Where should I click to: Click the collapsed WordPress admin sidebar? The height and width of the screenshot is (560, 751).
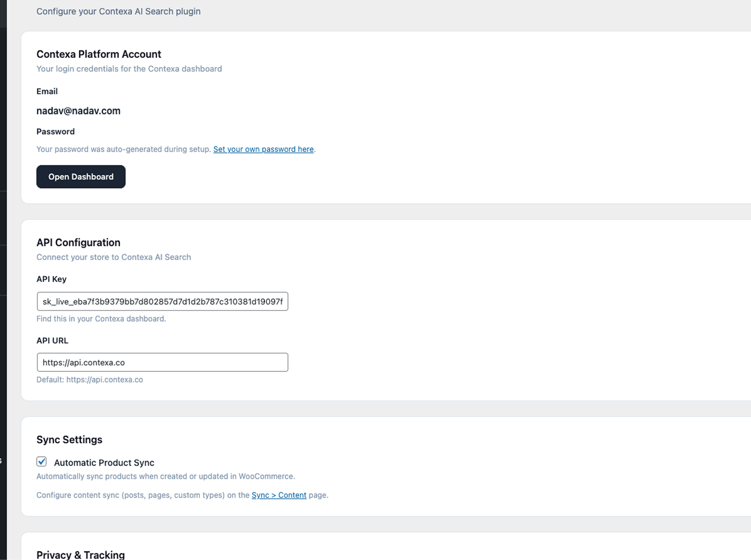pos(3,280)
